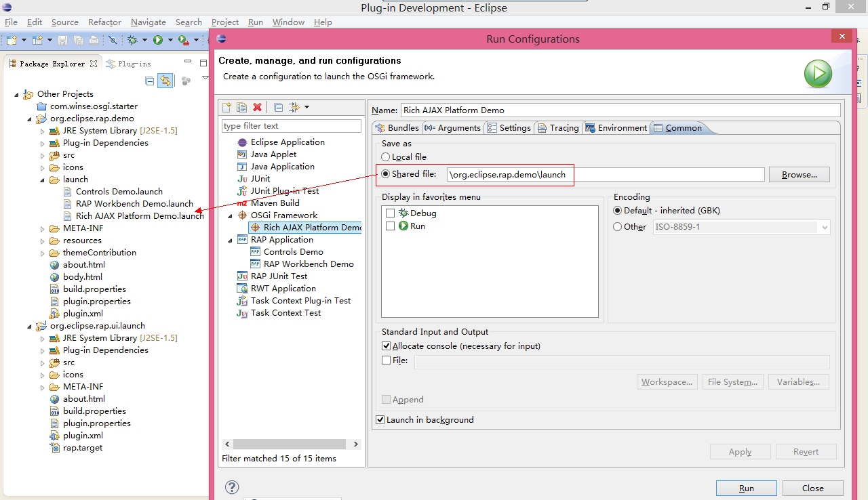
Task: Click the External Tools run icon
Action: pos(183,41)
